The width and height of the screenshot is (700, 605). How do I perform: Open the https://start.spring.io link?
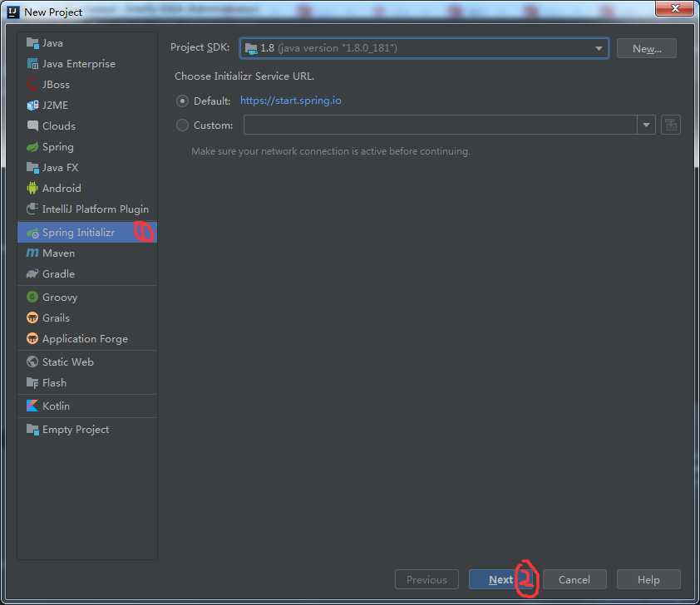coord(291,101)
